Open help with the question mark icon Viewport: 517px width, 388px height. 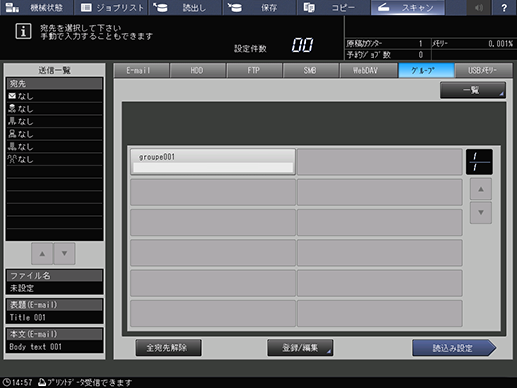coord(504,7)
